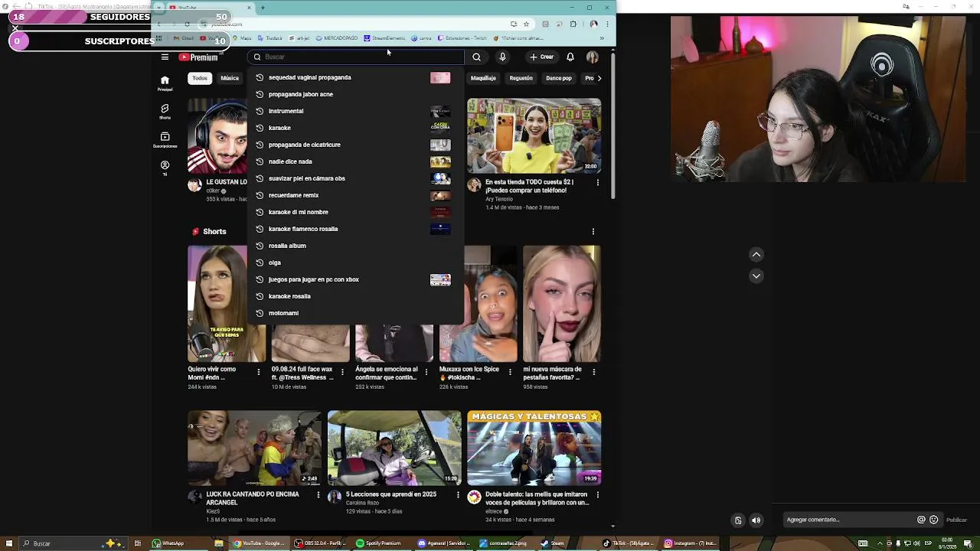Screen dimensions: 980x551
Task: Open 'mi nueva máscara de pestañas' short thumbnail
Action: (x=562, y=304)
